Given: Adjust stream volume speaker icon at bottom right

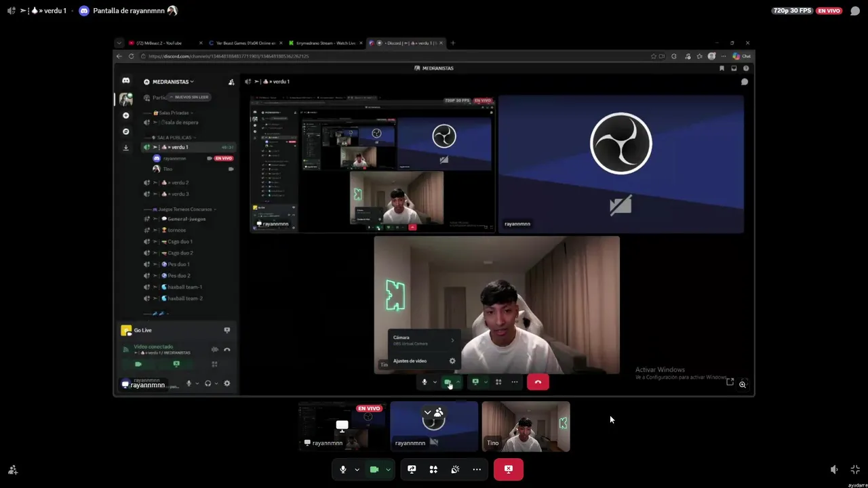Looking at the screenshot, I should coord(834,470).
